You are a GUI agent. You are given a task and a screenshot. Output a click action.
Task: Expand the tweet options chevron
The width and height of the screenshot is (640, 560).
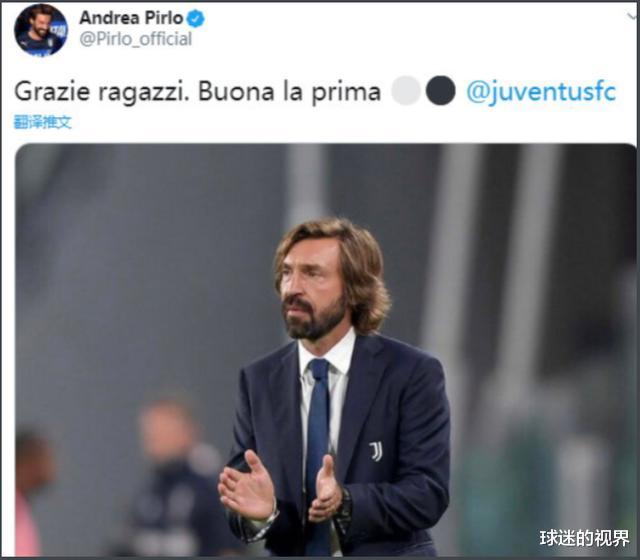click(633, 16)
